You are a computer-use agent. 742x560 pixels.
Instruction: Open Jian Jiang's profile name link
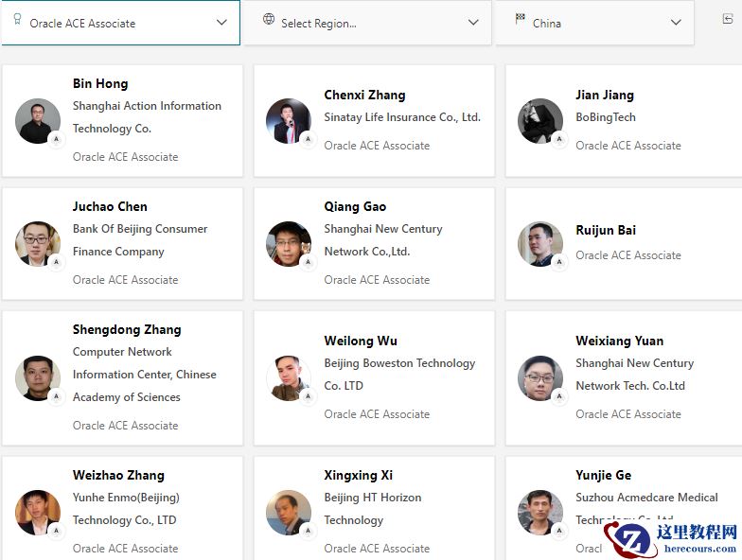pos(605,95)
